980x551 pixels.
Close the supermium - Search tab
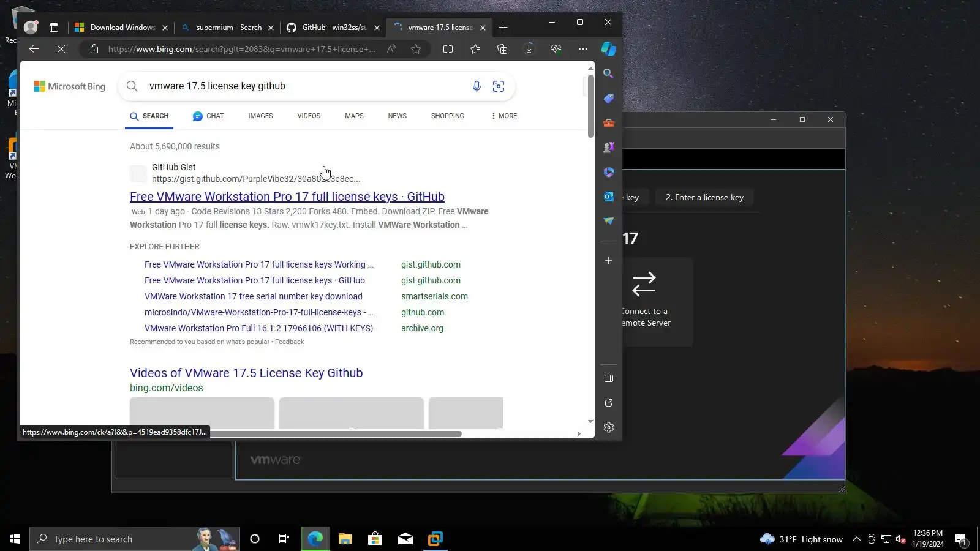[271, 28]
